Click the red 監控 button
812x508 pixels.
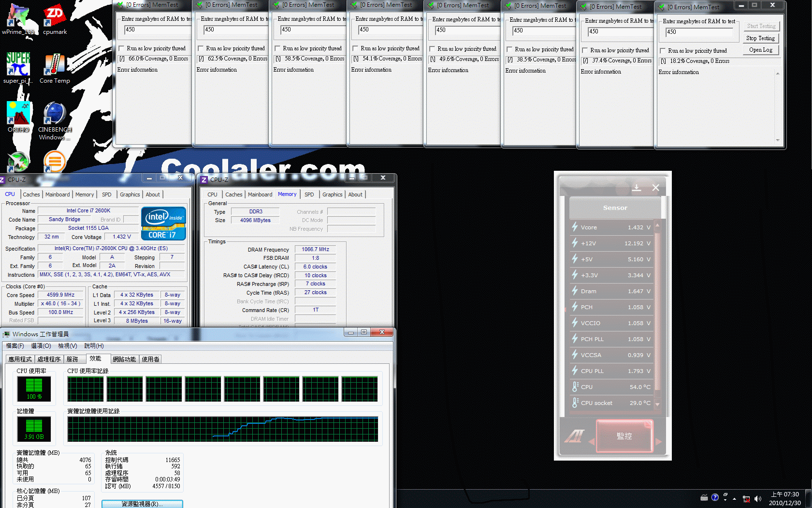[624, 436]
